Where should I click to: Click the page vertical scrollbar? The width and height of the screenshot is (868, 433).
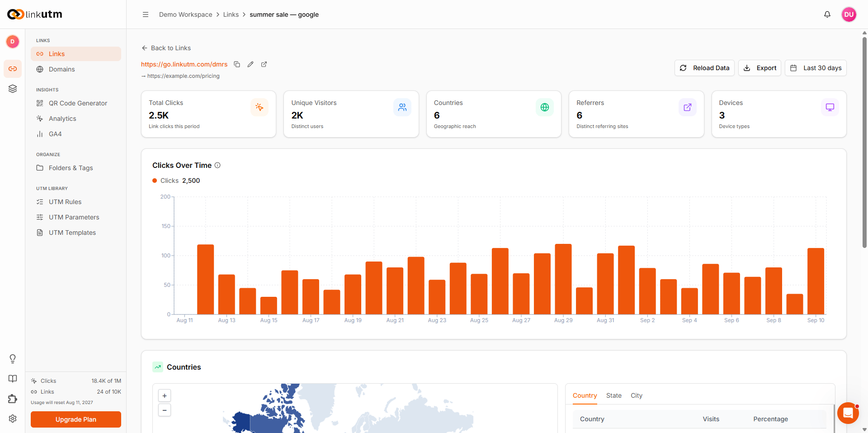point(864,143)
